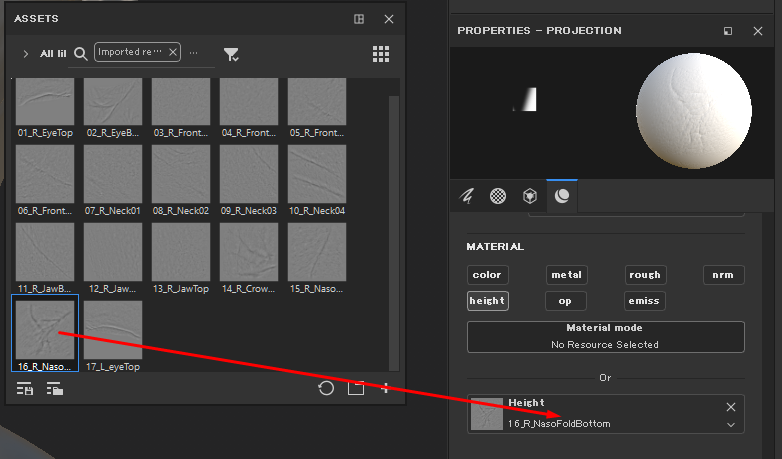The width and height of the screenshot is (782, 459).
Task: Select the 13_R_JawTop asset thumbnail
Action: (181, 252)
